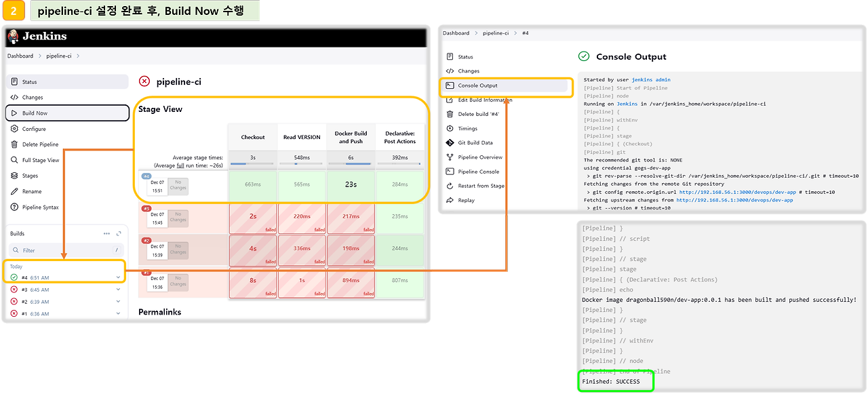Click the green success icon of build #4

point(14,277)
